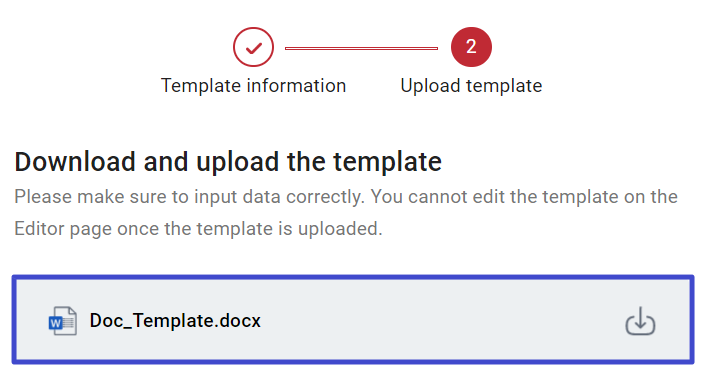This screenshot has height=386, width=707.
Task: Click the blue W badge on the file icon
Action: tap(55, 323)
